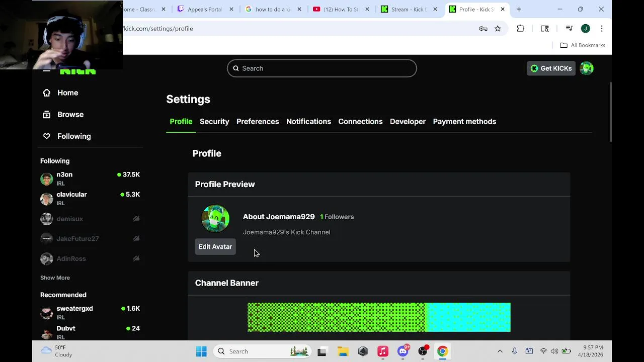The height and width of the screenshot is (362, 644).
Task: Switch to the YouTube 'How To St' tab
Action: [341, 9]
